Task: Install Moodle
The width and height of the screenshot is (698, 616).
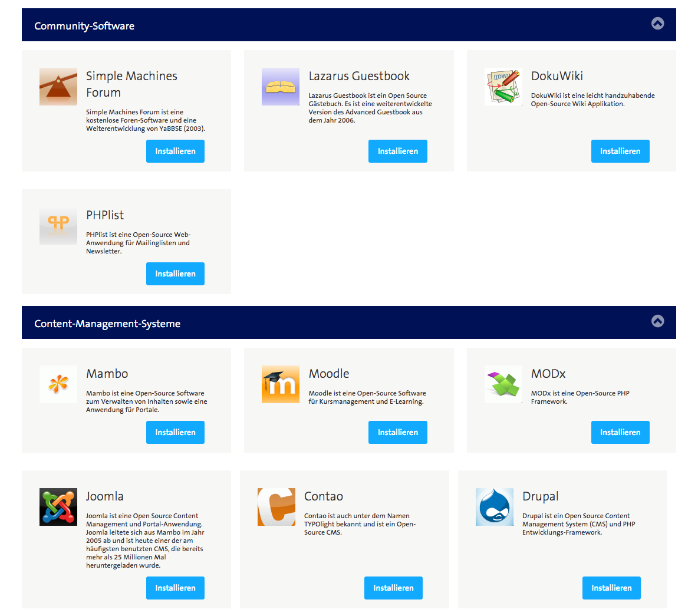Action: point(398,432)
